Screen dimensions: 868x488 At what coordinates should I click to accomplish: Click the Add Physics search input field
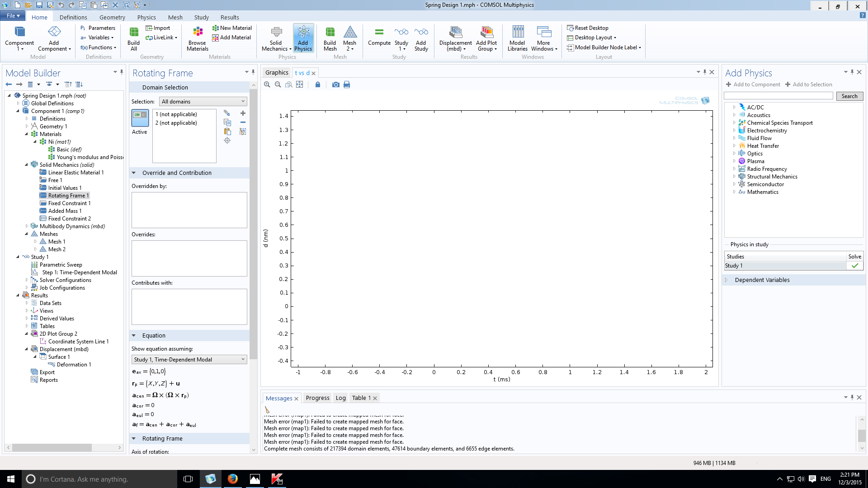pyautogui.click(x=778, y=96)
